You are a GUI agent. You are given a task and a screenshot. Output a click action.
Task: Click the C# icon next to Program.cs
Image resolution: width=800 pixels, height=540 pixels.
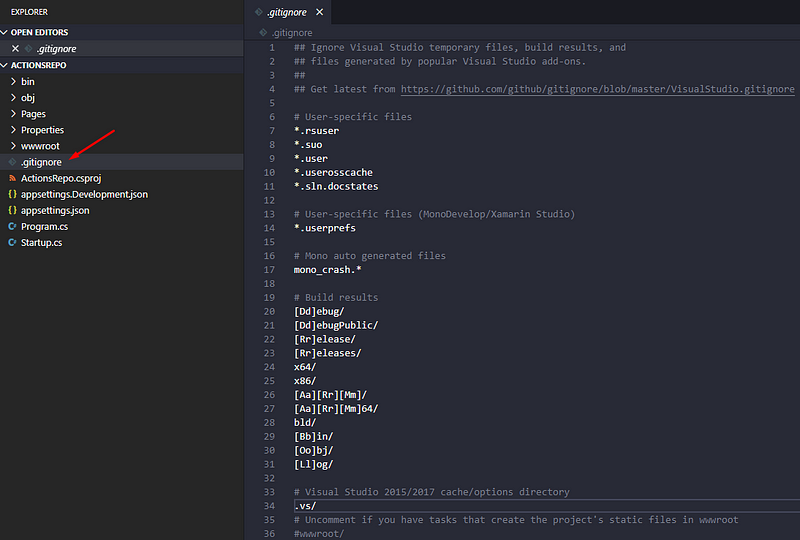[12, 226]
